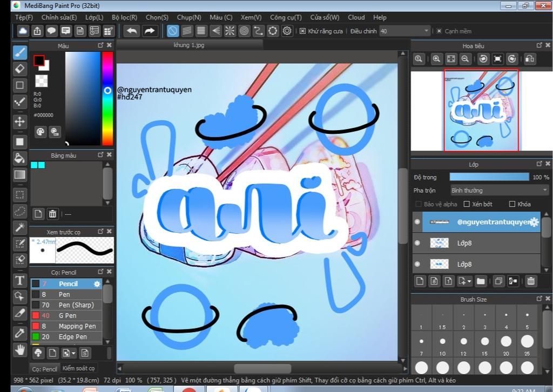This screenshot has height=392, width=553.
Task: Open the Điều chỉnh value dropdown
Action: (405, 31)
